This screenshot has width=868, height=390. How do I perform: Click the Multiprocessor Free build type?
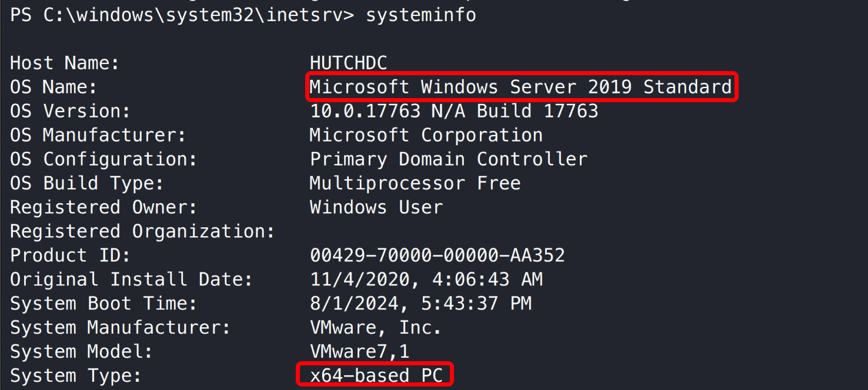[x=415, y=183]
